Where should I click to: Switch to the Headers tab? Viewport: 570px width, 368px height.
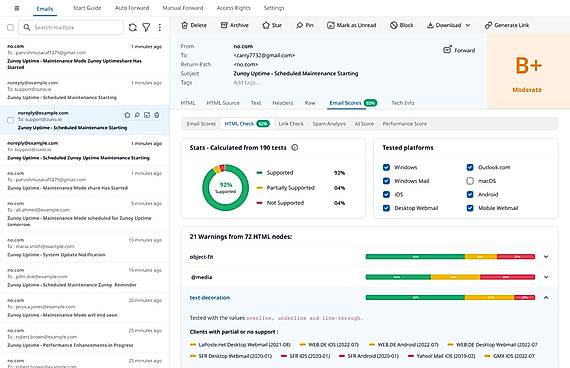pos(282,103)
